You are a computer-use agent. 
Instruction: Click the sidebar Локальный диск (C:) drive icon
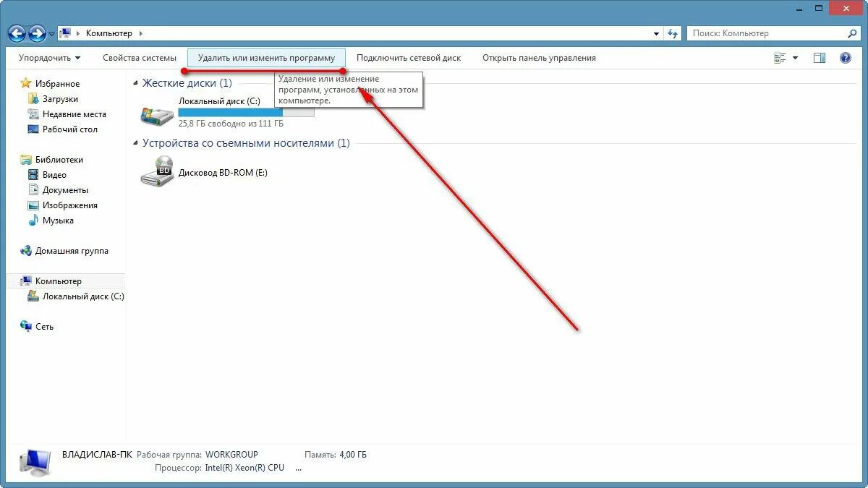coord(33,296)
